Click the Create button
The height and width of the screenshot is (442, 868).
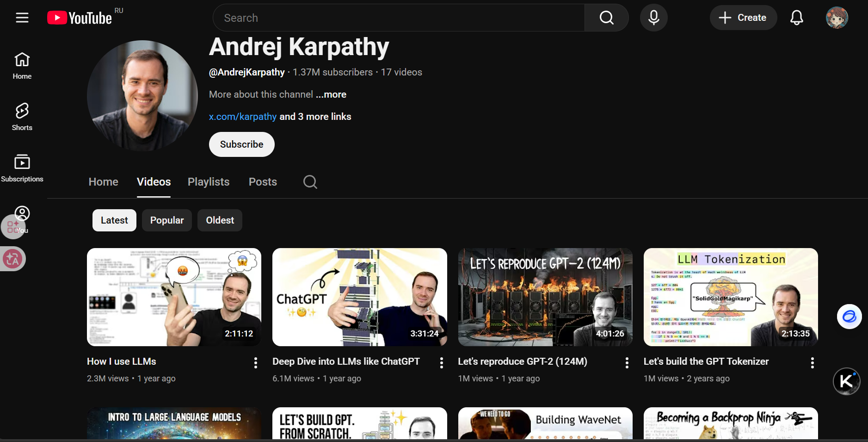coord(743,18)
